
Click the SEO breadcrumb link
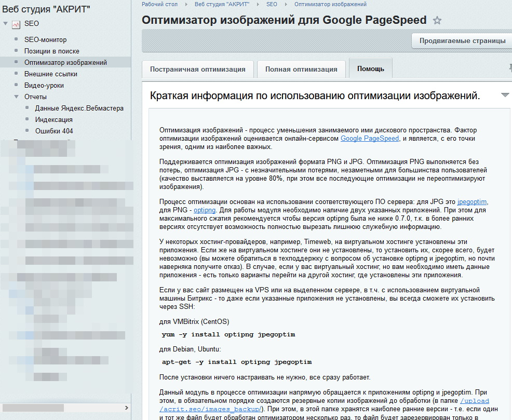(272, 4)
